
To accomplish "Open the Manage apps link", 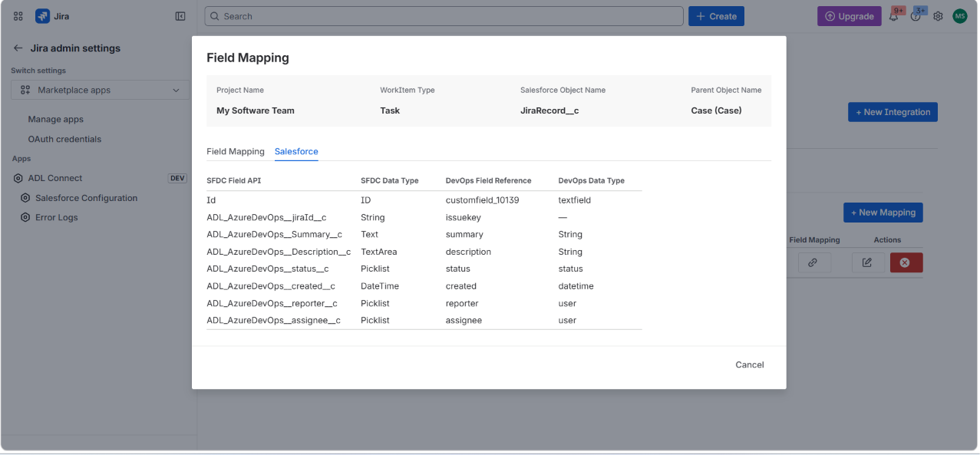I will [56, 120].
